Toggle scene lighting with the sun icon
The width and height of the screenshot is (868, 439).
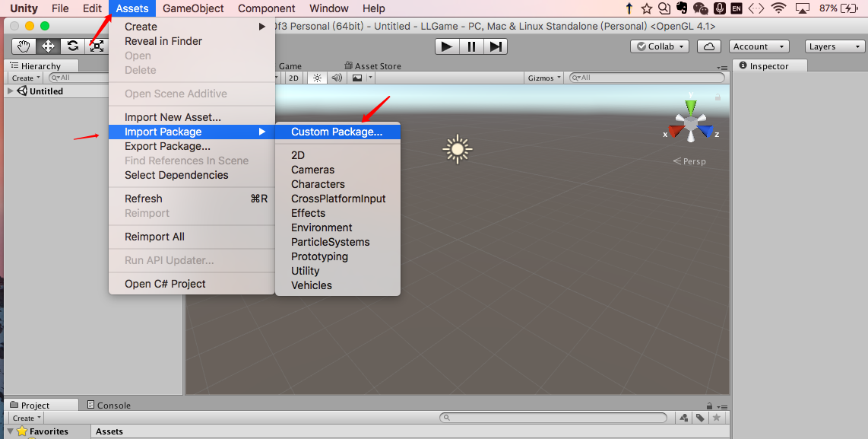317,78
